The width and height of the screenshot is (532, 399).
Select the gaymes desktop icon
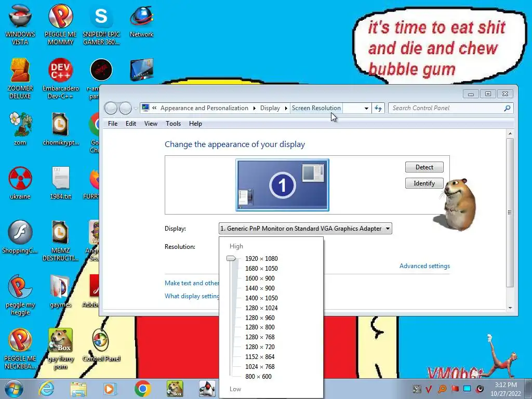coord(60,291)
